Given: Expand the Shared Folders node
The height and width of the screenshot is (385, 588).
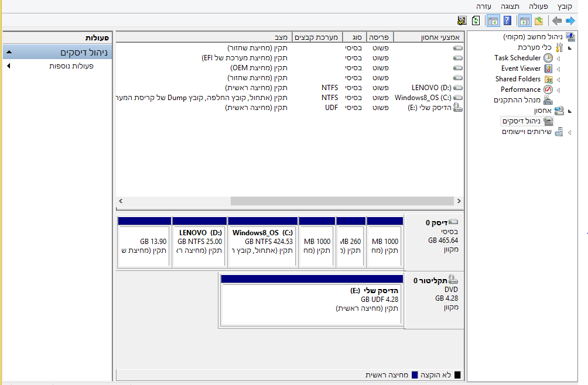Looking at the screenshot, I should coord(558,80).
